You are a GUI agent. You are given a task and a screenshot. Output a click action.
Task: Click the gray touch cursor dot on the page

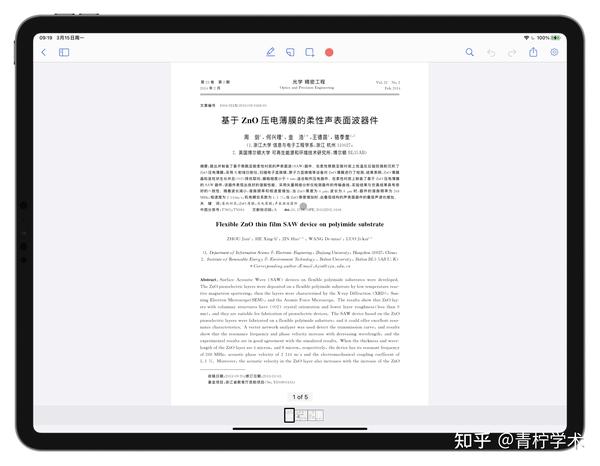303,206
